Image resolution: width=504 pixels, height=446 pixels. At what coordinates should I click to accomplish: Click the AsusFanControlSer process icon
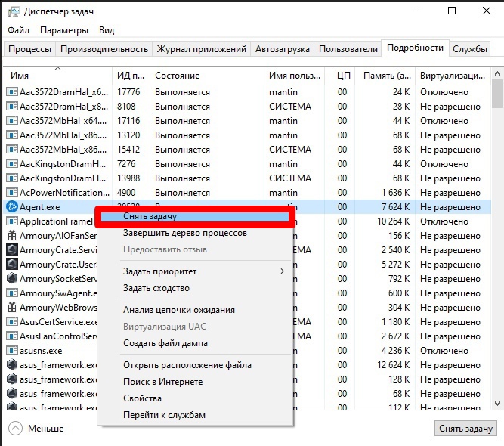[x=12, y=336]
